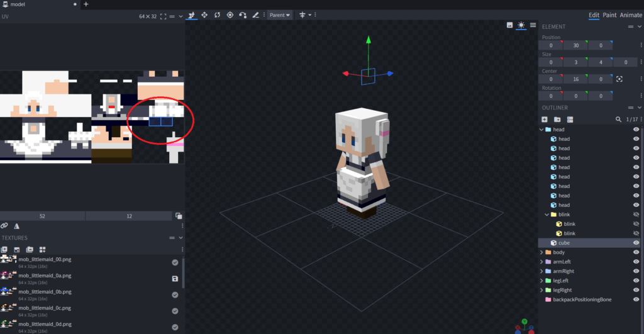The image size is (644, 334).
Task: Toggle visibility of the cube element
Action: tap(636, 243)
